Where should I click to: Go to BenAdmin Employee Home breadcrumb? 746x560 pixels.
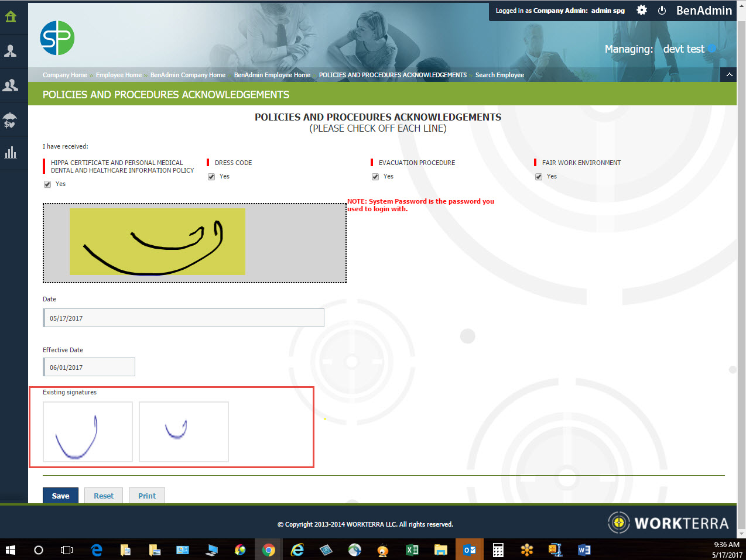[x=272, y=75]
